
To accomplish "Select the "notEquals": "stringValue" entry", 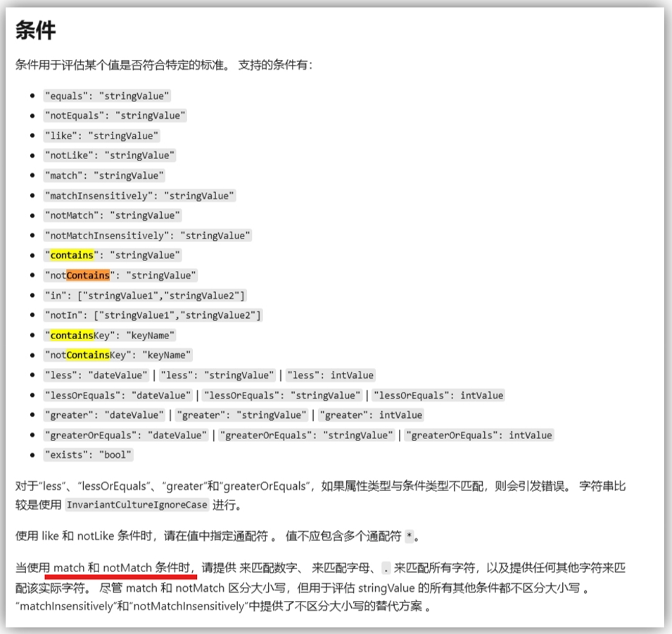I will (x=115, y=115).
